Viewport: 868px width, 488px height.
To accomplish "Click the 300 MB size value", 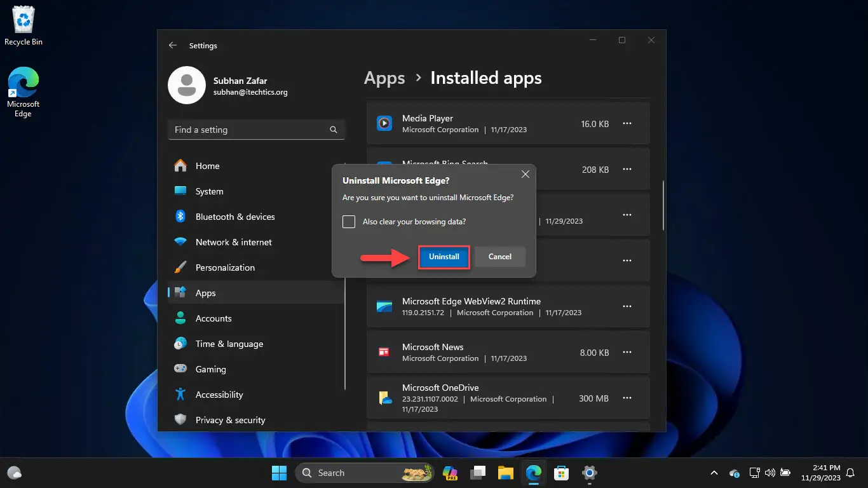I will pyautogui.click(x=593, y=398).
